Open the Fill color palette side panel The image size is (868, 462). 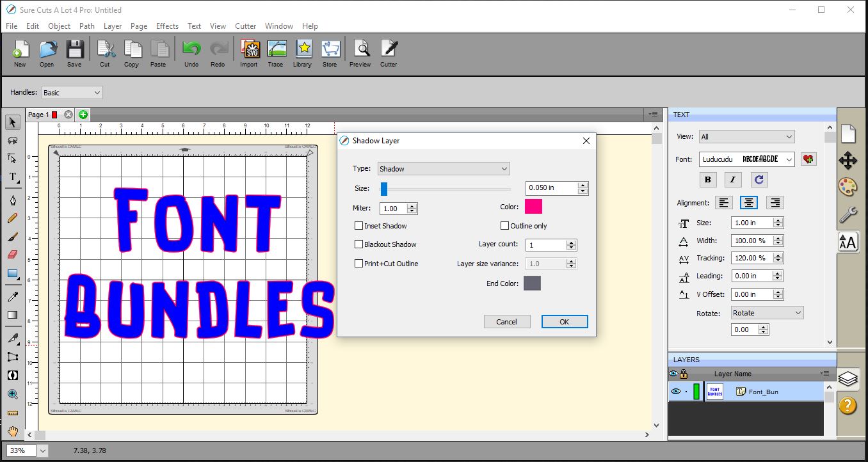coord(848,187)
